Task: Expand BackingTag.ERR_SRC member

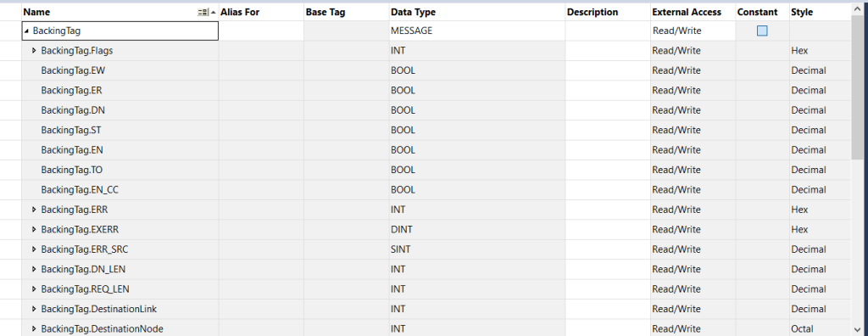Action: [x=34, y=249]
